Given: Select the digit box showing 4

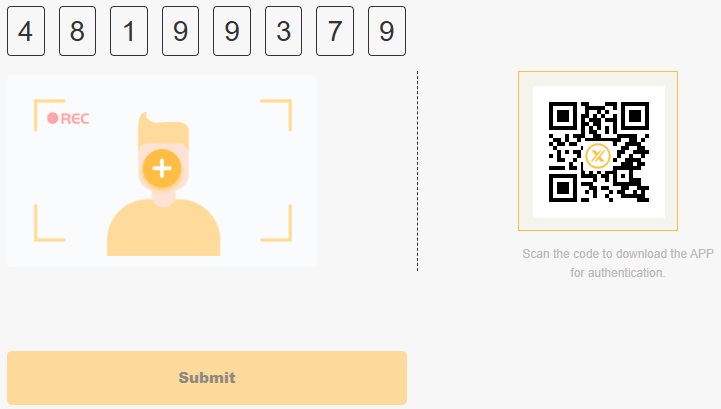Looking at the screenshot, I should point(26,31).
